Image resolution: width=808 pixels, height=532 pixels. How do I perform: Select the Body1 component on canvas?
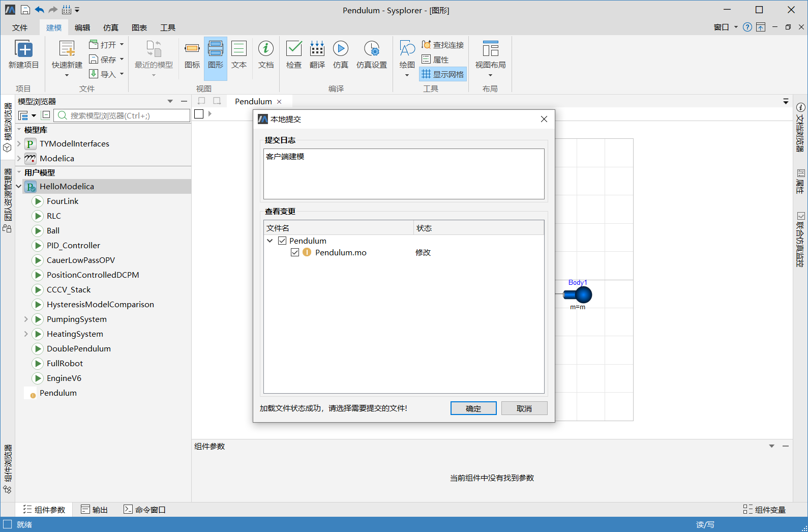click(x=578, y=294)
